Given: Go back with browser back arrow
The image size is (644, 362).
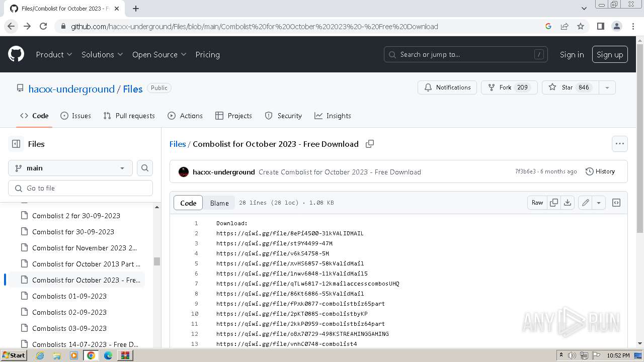Looking at the screenshot, I should click(11, 26).
